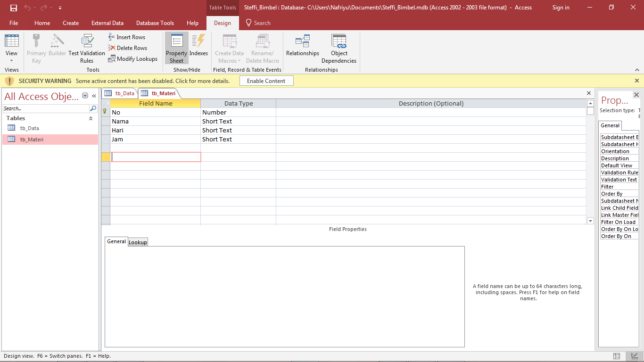The image size is (644, 362).
Task: Click the No field name cell
Action: coord(156,113)
